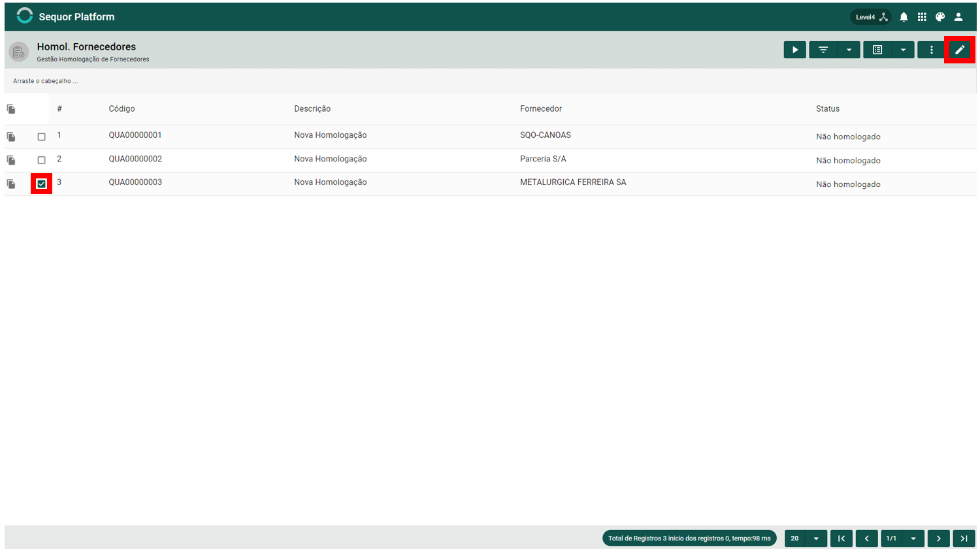
Task: Sort by the Código column header
Action: [x=122, y=108]
